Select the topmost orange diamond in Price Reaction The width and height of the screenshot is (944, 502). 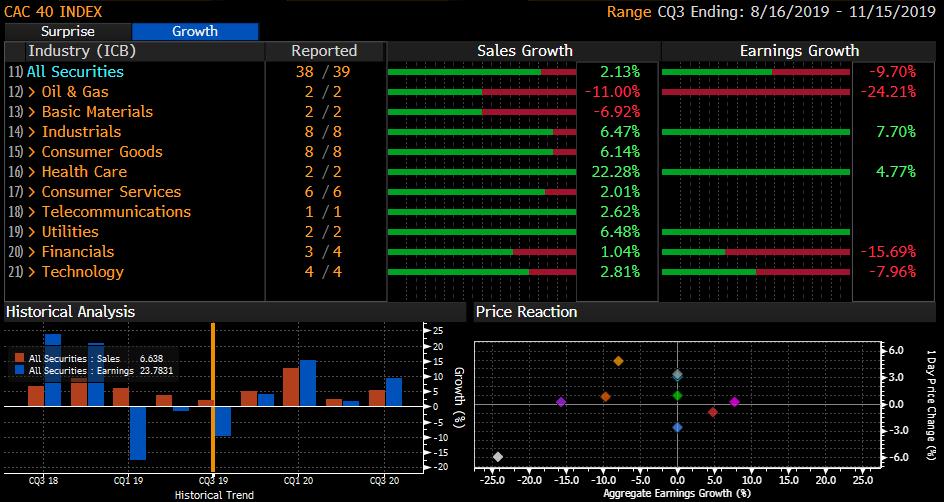coord(618,361)
